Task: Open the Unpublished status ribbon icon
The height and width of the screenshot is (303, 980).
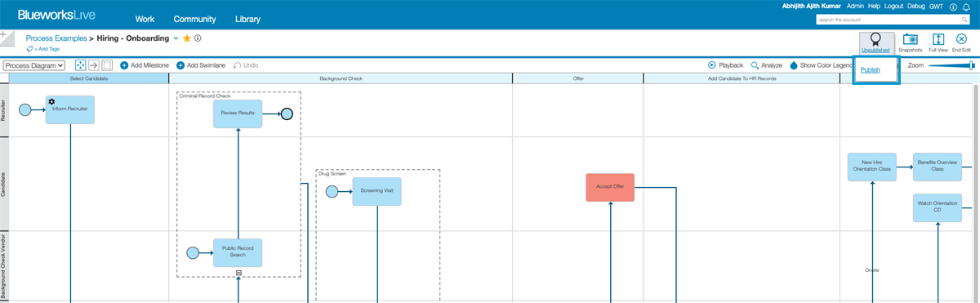Action: tap(876, 42)
